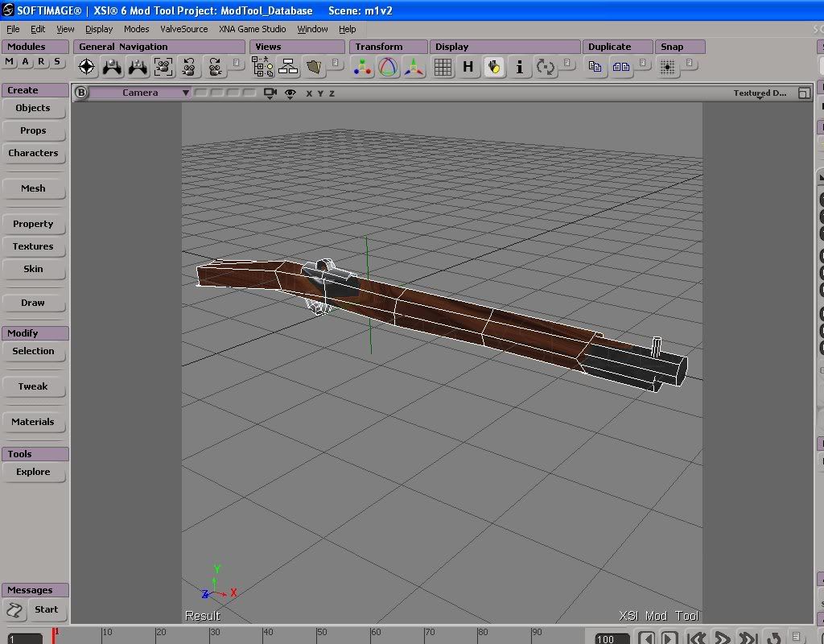The height and width of the screenshot is (644, 824).
Task: Toggle the viewport B letter button
Action: [x=81, y=93]
